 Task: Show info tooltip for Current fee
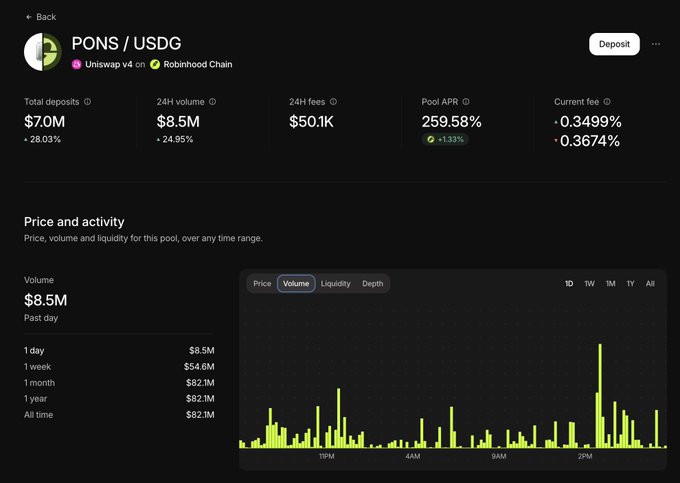[607, 101]
